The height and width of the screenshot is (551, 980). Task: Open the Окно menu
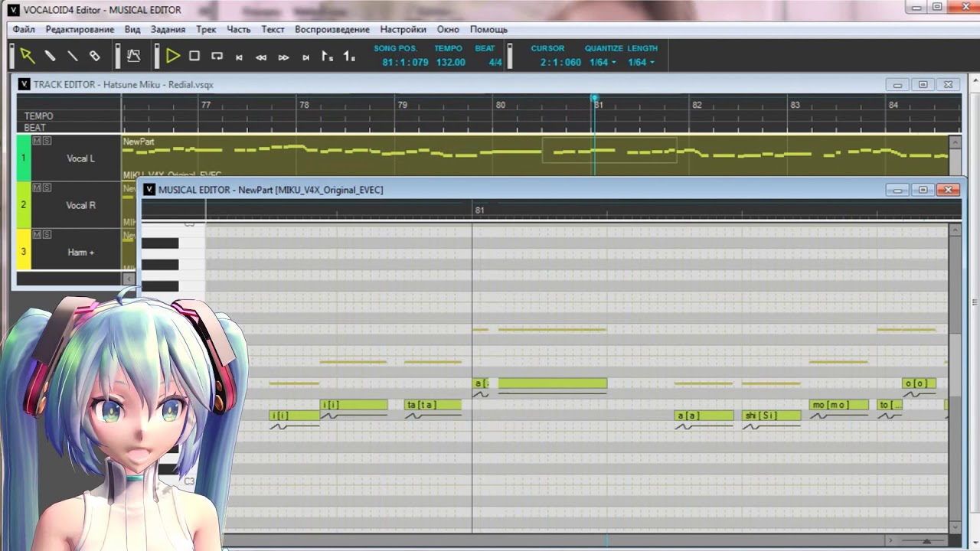tap(448, 29)
